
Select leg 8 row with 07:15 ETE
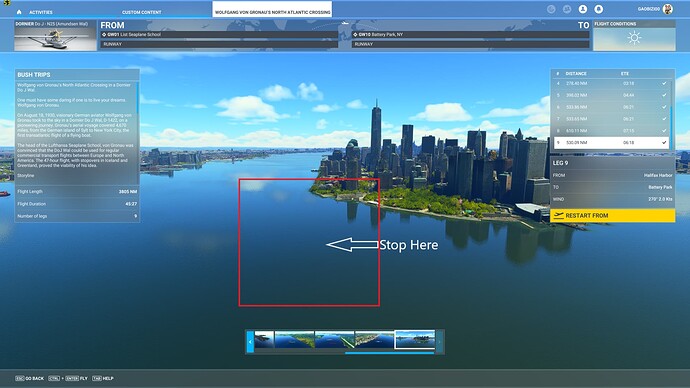coord(611,131)
